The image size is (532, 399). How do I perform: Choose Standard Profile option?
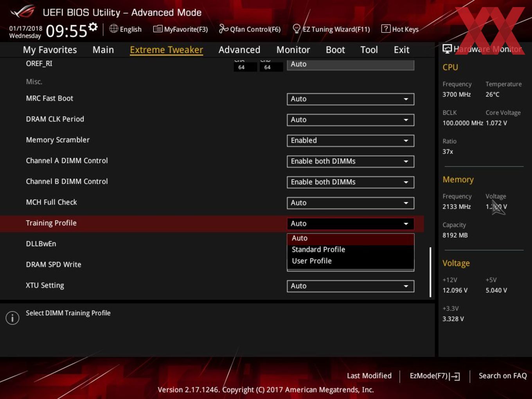(350, 250)
